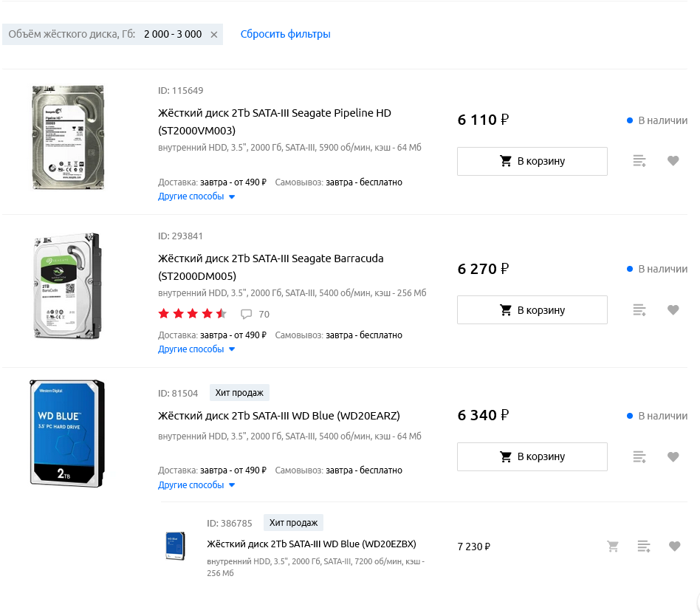
Task: Open WD Blue WD20EARZ title link
Action: coord(279,416)
